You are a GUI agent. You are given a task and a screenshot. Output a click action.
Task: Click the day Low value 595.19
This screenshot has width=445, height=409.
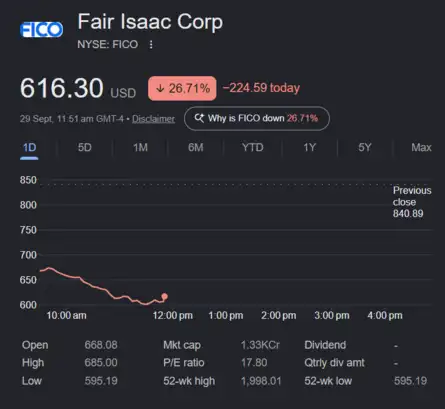101,381
